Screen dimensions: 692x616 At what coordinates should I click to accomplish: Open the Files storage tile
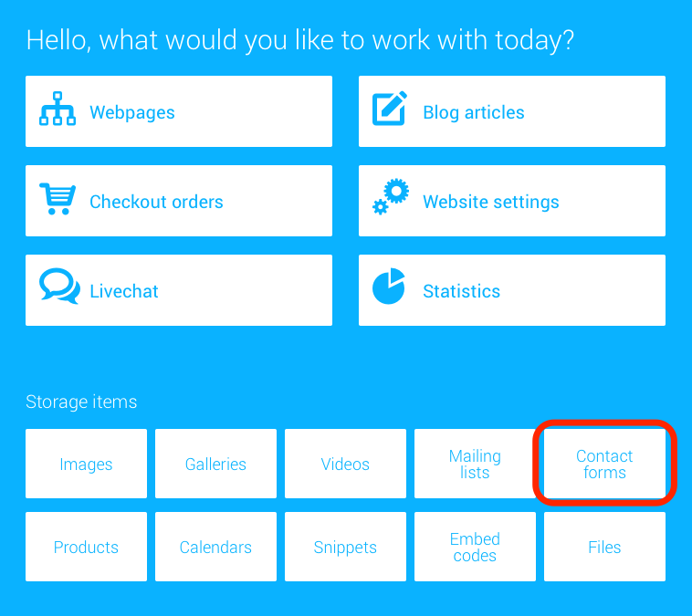tap(604, 547)
